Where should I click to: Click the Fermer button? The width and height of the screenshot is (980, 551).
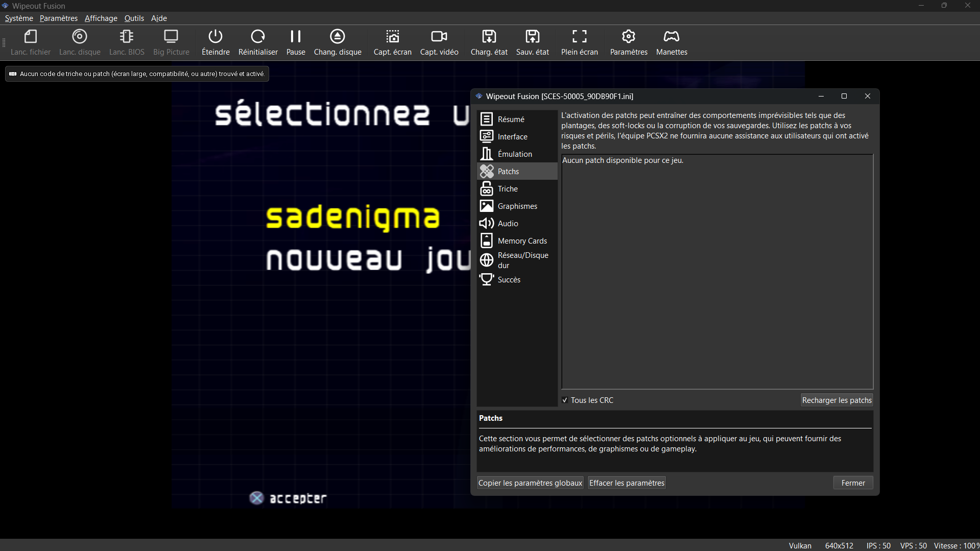853,483
